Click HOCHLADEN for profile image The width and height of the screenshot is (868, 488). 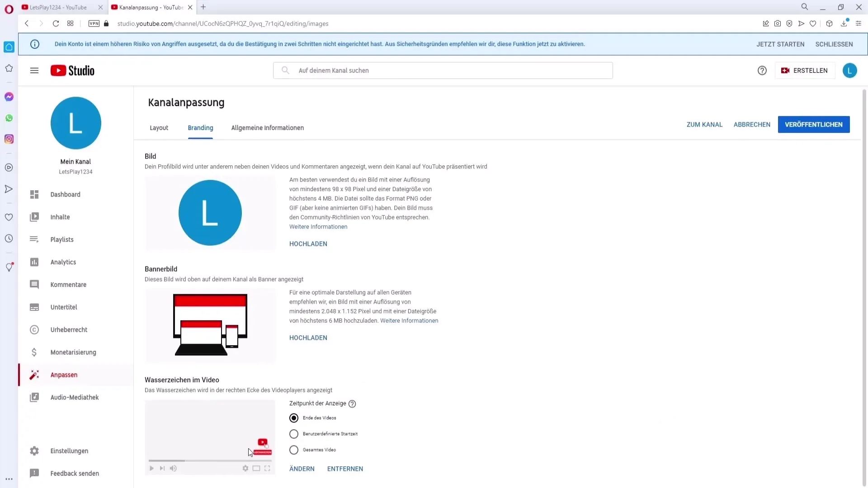pyautogui.click(x=308, y=243)
